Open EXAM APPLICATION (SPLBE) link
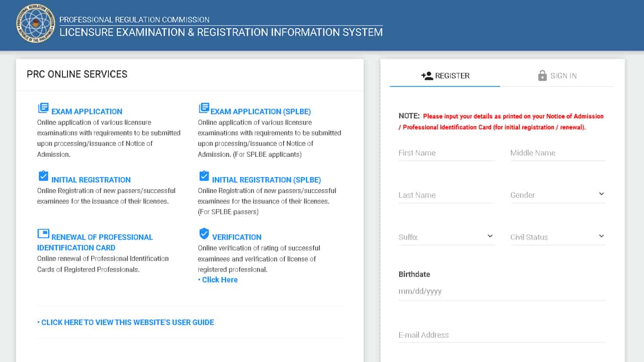Image resolution: width=644 pixels, height=362 pixels. (261, 112)
